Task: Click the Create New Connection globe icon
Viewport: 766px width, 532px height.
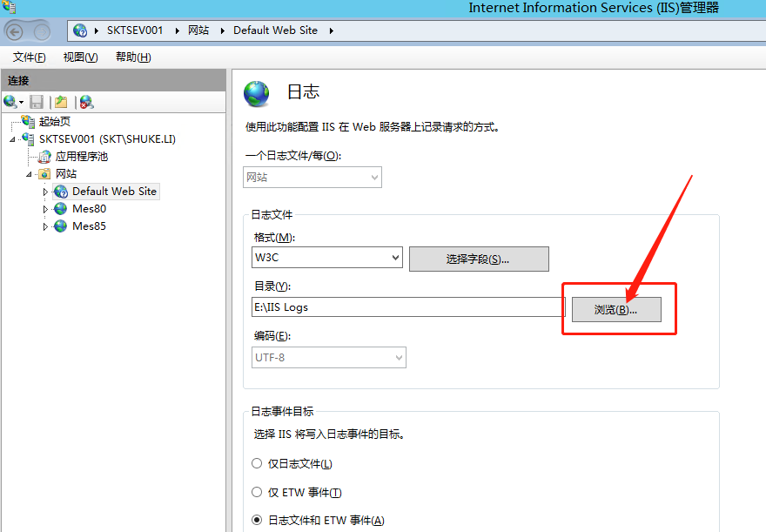Action: [x=10, y=102]
